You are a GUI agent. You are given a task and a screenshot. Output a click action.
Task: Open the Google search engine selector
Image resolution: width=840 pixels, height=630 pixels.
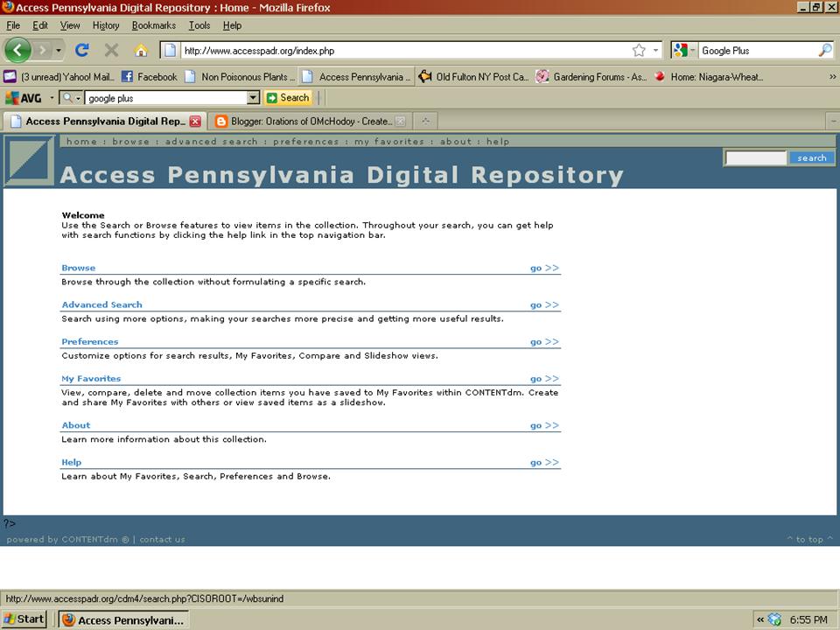(684, 51)
